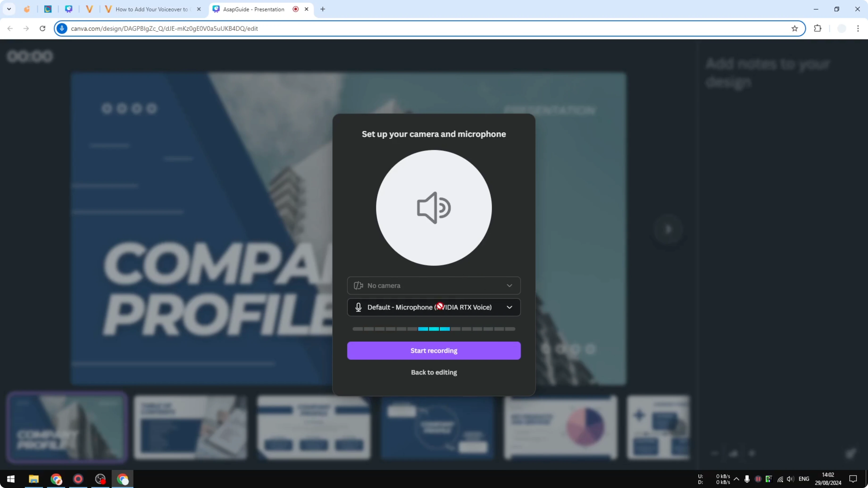Click the clock-like taskbar app with red dot
Viewport: 868px width, 488px height.
(x=100, y=479)
